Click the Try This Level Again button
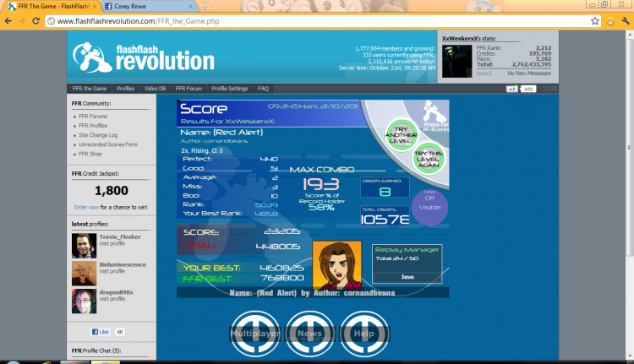This screenshot has height=364, width=634. (429, 159)
